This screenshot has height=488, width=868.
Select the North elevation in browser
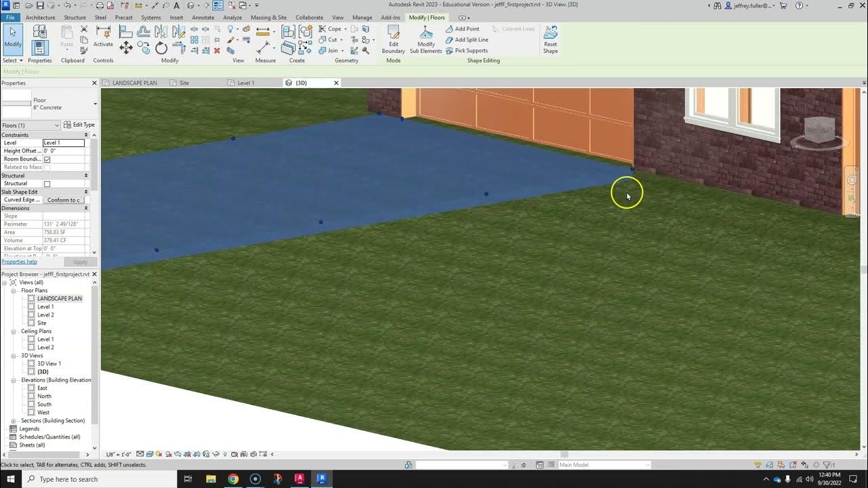(x=44, y=396)
